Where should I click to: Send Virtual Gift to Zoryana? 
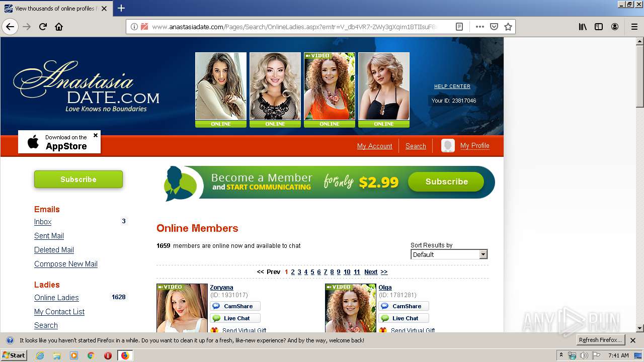238,330
